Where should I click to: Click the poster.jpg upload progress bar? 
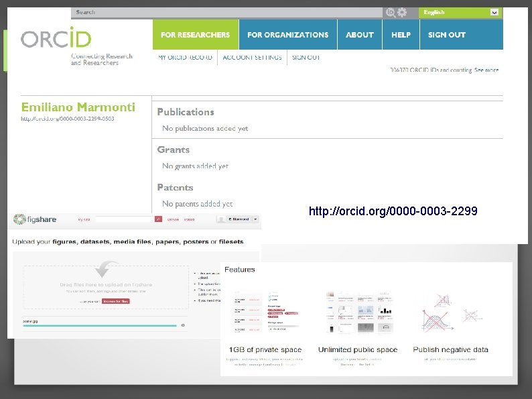[x=100, y=326]
